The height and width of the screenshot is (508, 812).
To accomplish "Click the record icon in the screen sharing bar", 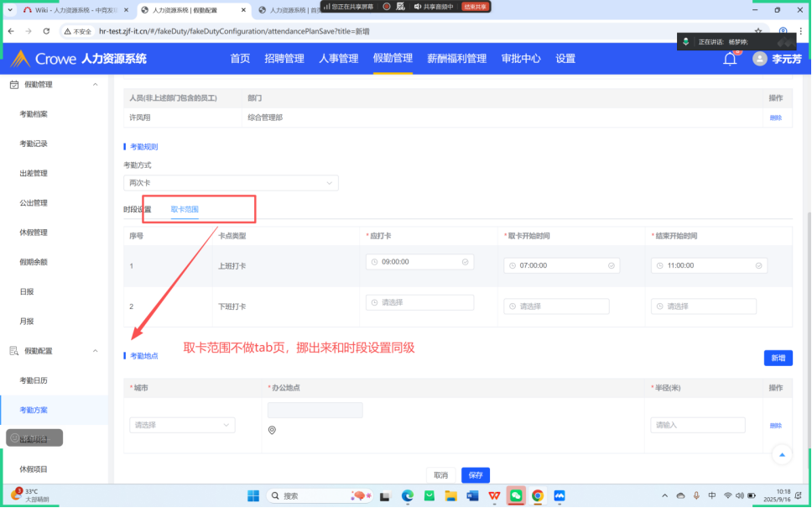I will pos(387,7).
